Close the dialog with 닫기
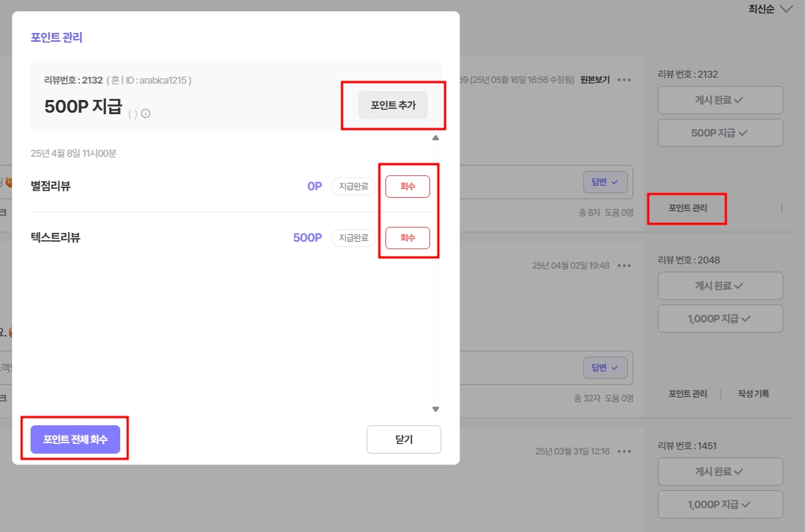 click(x=404, y=439)
